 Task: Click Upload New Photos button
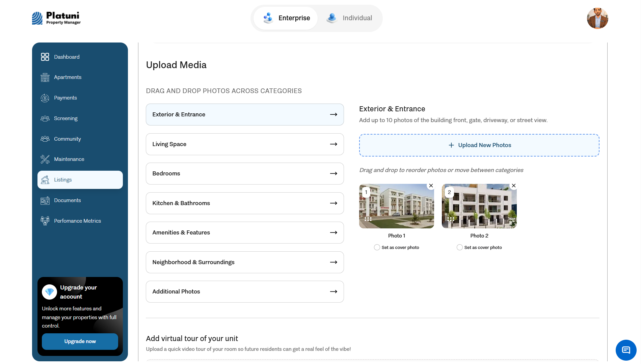[x=479, y=145]
